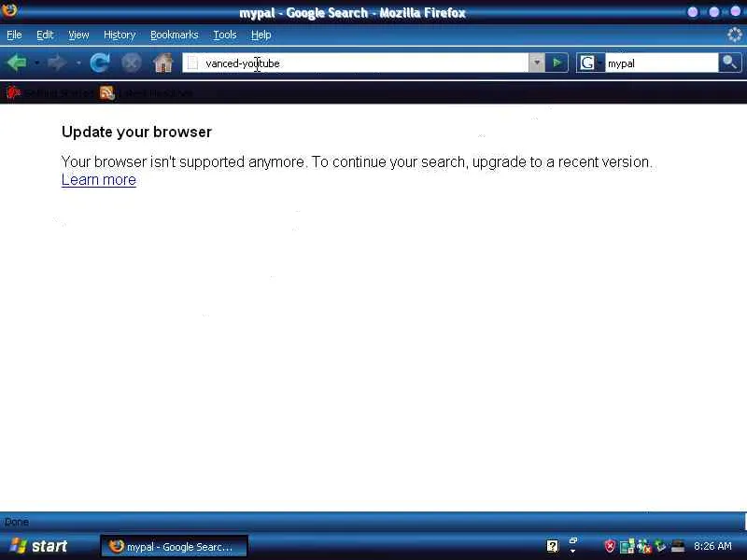Viewport: 747px width, 560px height.
Task: Go back with the green arrow
Action: pos(17,63)
